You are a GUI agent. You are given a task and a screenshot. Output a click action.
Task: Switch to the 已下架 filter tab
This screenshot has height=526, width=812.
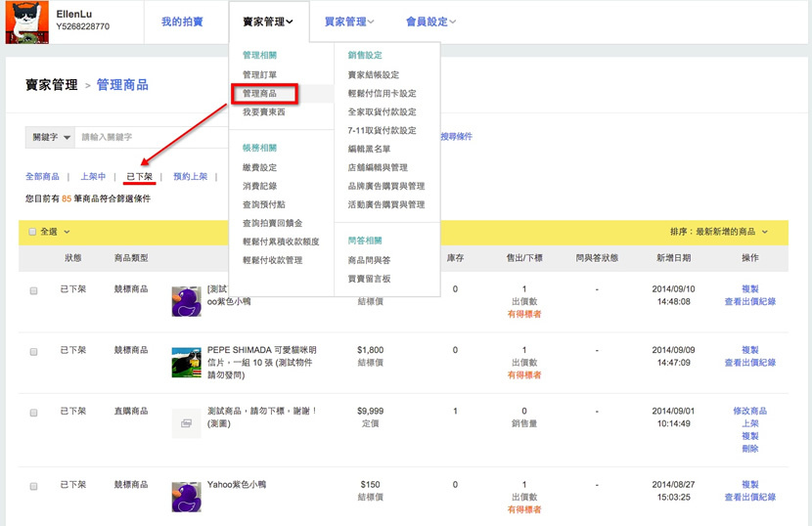click(x=140, y=177)
